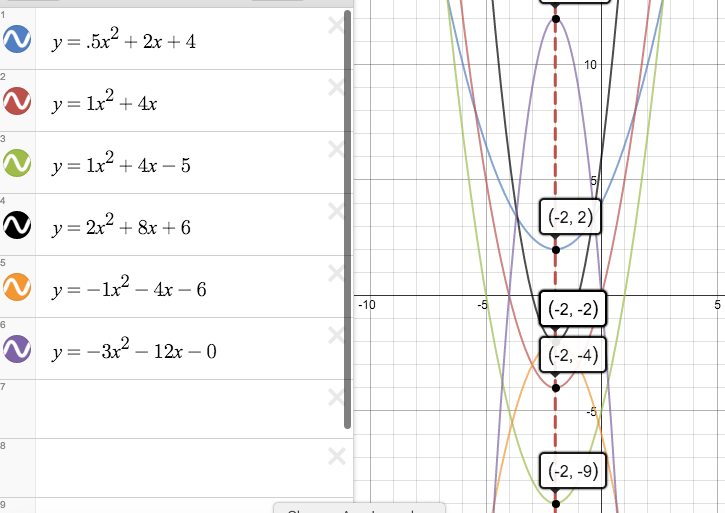
Task: Toggle the purple curve y=−3x²−12x−0
Action: click(x=17, y=349)
